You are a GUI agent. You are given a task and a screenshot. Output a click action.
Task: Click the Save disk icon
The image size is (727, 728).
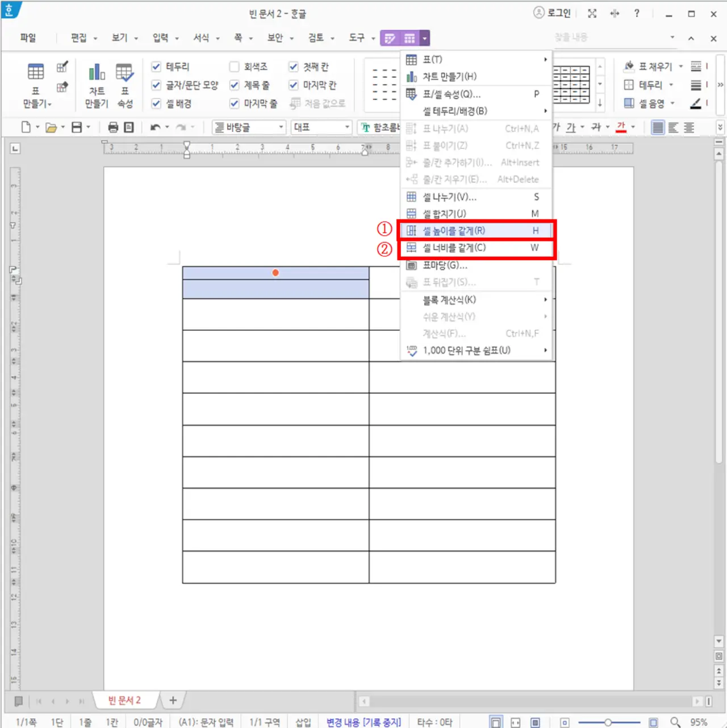tap(77, 127)
